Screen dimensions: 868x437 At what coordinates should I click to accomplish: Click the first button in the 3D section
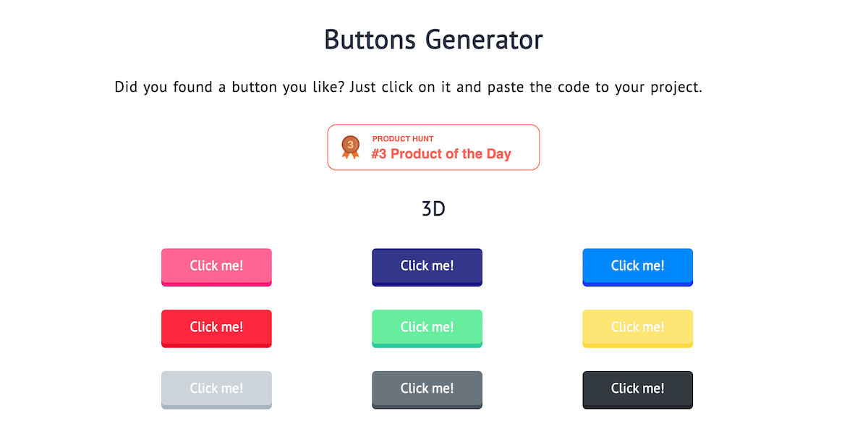pos(216,266)
